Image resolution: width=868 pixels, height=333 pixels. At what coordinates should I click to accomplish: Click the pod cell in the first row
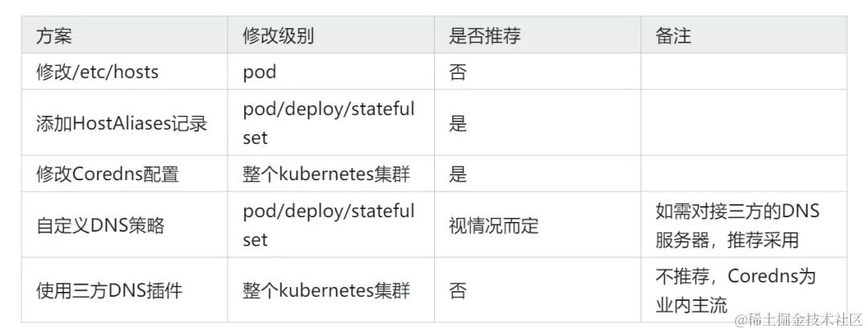[330, 72]
